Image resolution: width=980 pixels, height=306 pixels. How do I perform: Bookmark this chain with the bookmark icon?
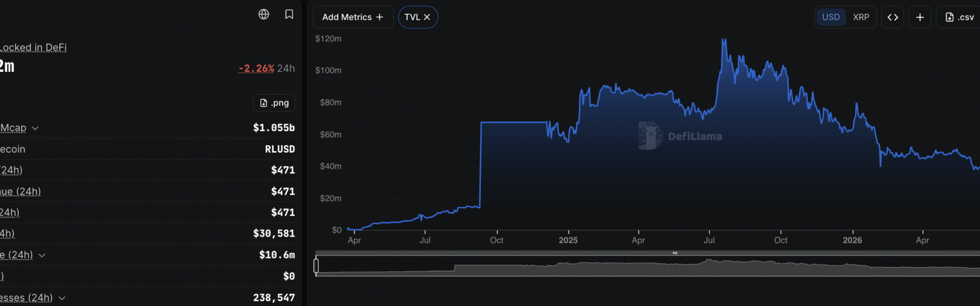click(289, 14)
